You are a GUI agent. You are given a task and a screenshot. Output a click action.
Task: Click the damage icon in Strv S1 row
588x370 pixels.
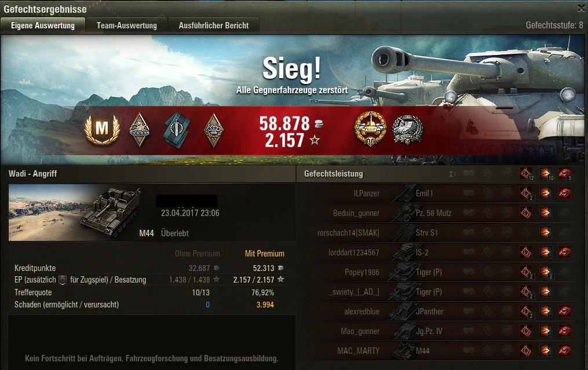pos(545,232)
